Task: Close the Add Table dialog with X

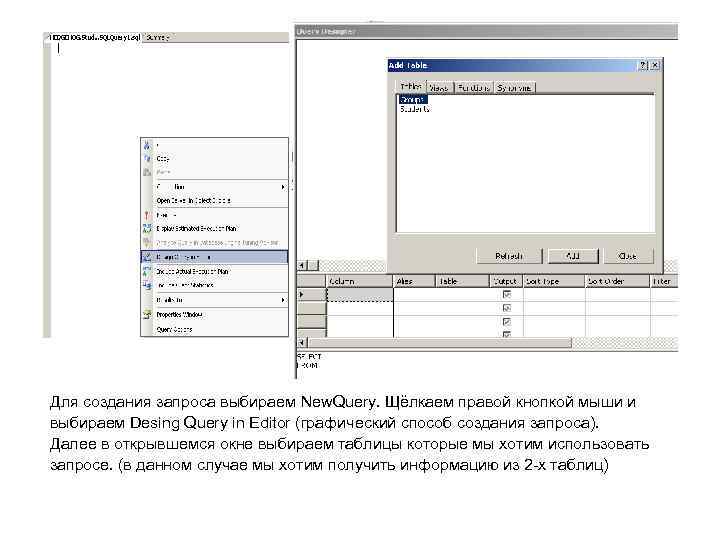Action: point(655,65)
